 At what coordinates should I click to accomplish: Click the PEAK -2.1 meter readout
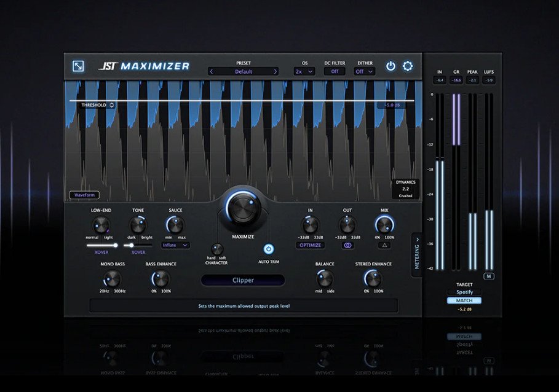coord(472,80)
